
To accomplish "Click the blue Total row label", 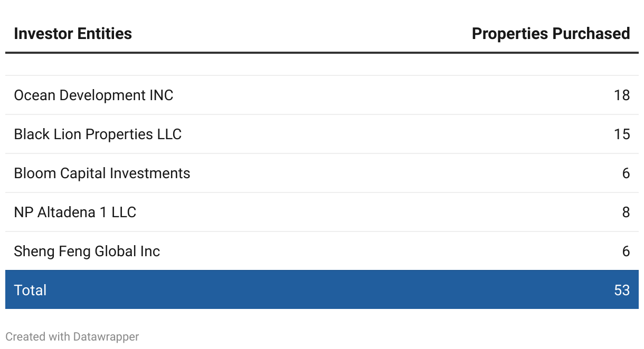I will (x=30, y=290).
